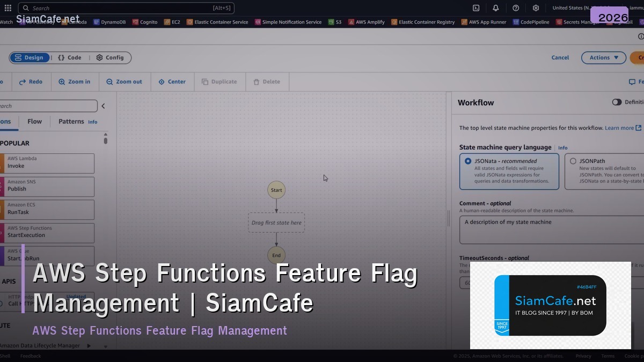
Task: Center the workflow on the canvas
Action: (172, 82)
